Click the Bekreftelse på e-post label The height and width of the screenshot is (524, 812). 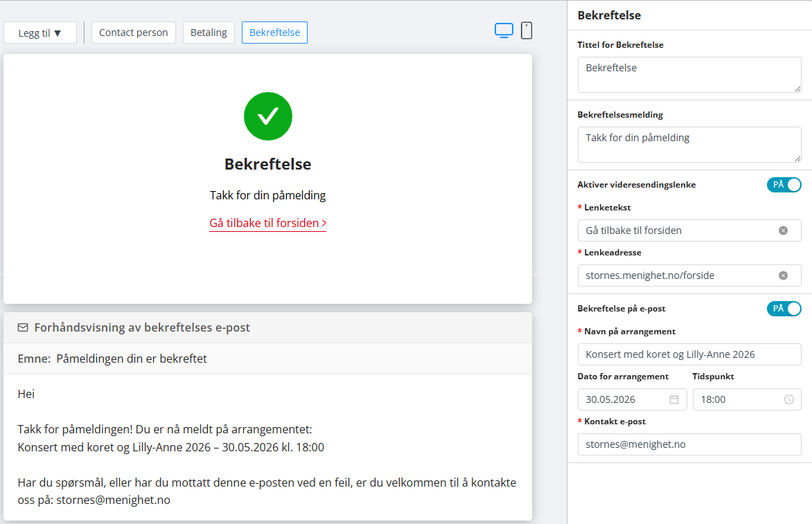(621, 309)
